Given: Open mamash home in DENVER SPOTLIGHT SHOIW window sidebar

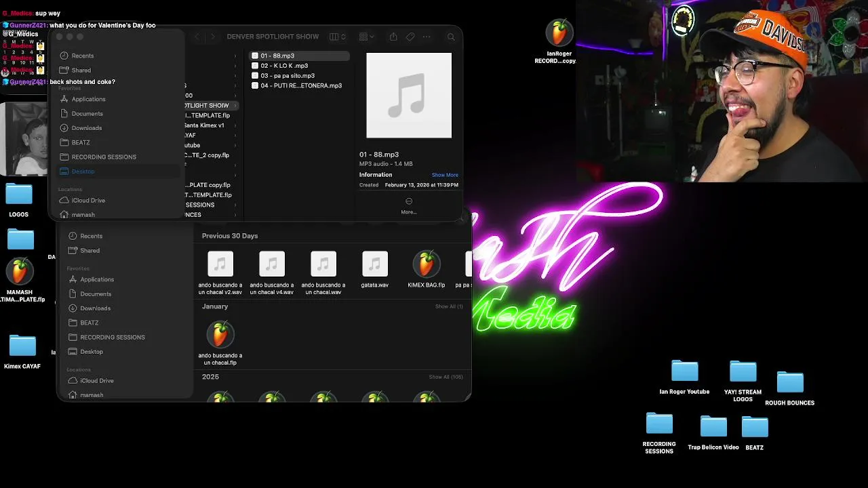Looking at the screenshot, I should tap(77, 214).
